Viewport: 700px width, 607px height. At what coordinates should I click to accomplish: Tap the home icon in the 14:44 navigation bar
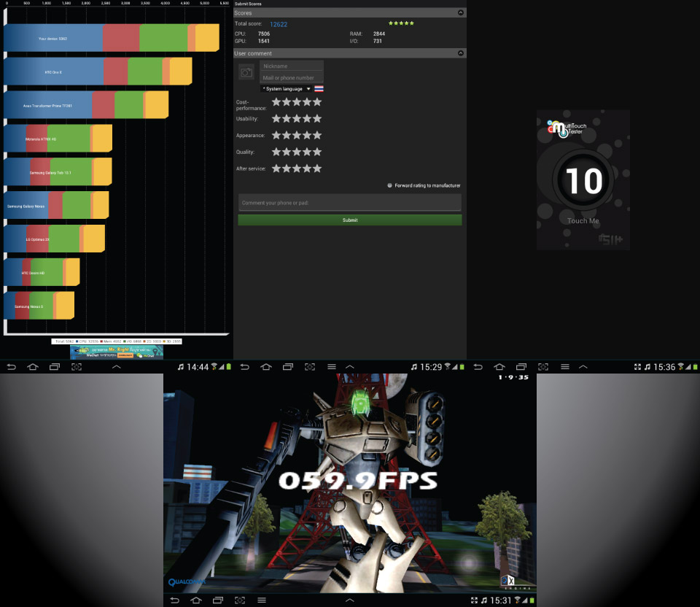point(33,367)
